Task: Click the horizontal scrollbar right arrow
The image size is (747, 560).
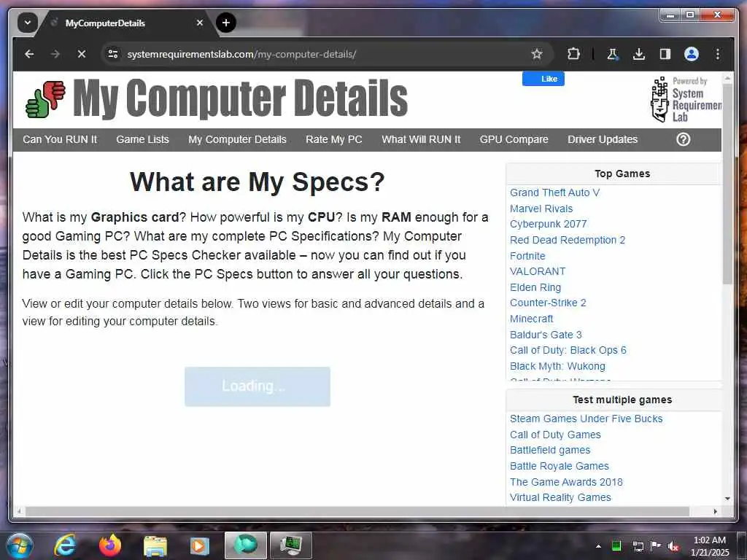Action: click(715, 511)
